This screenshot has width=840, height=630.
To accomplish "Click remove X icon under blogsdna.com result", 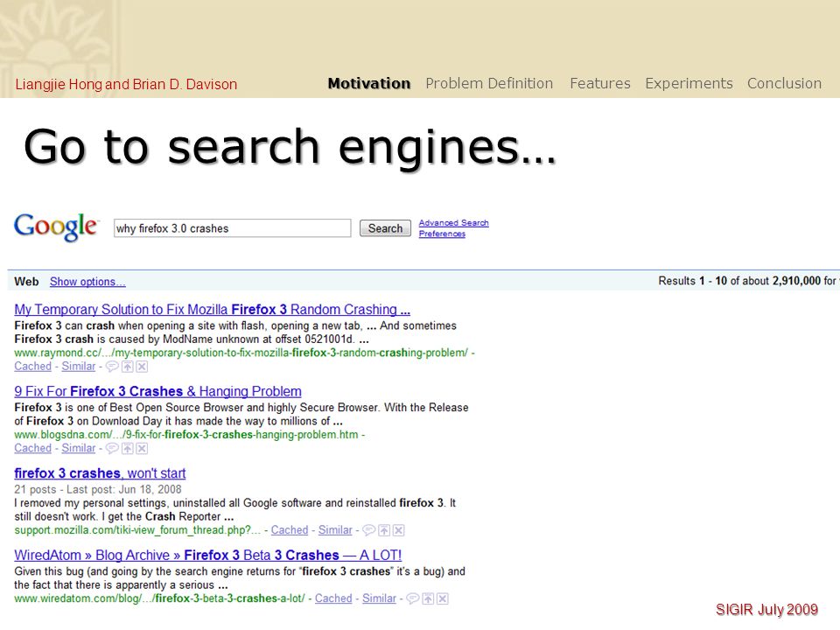I will pyautogui.click(x=142, y=448).
